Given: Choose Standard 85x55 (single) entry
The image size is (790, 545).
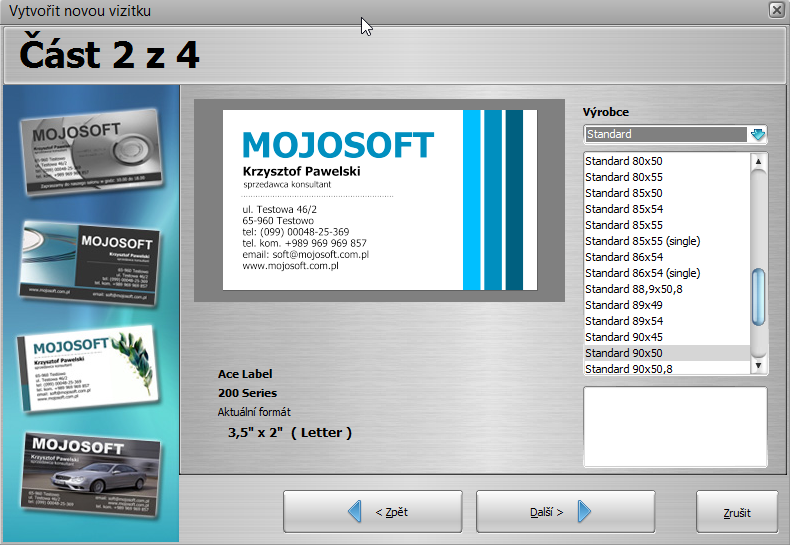Looking at the screenshot, I should (x=667, y=241).
